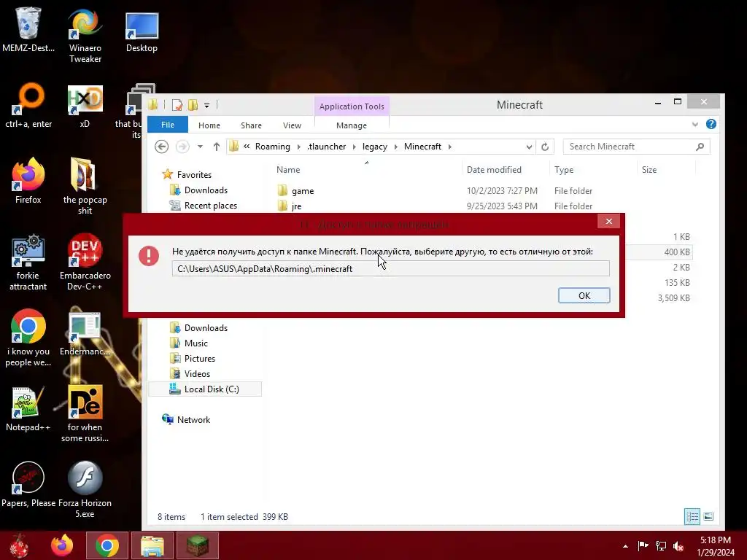Open the Manage ribbon tab
The height and width of the screenshot is (560, 747).
[352, 125]
